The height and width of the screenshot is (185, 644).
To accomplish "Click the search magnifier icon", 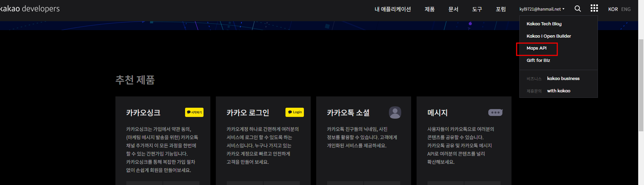I will (578, 9).
